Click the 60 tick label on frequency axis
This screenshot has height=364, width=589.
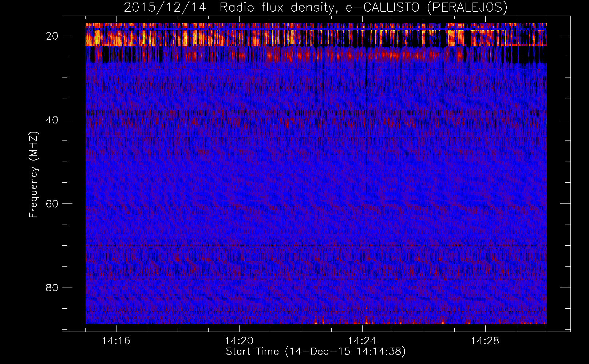pyautogui.click(x=52, y=204)
